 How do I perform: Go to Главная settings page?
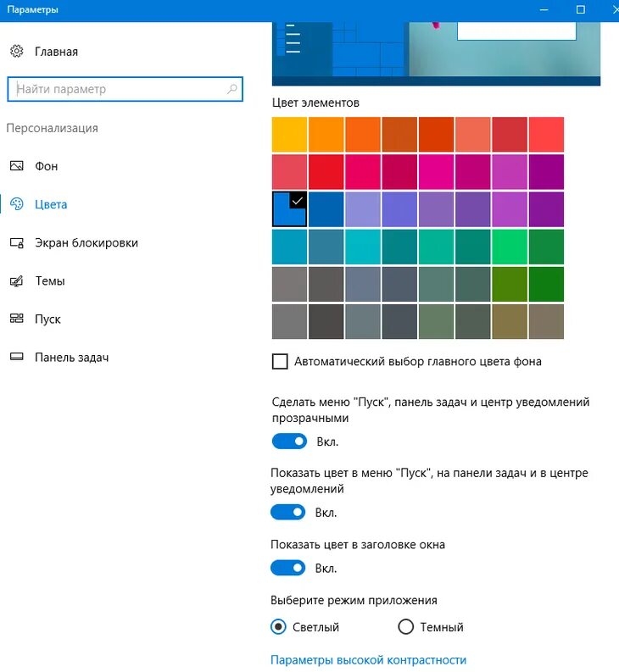pos(56,52)
